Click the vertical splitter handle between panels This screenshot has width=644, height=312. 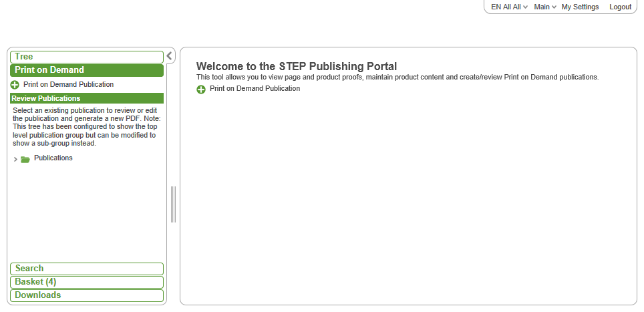[x=173, y=204]
